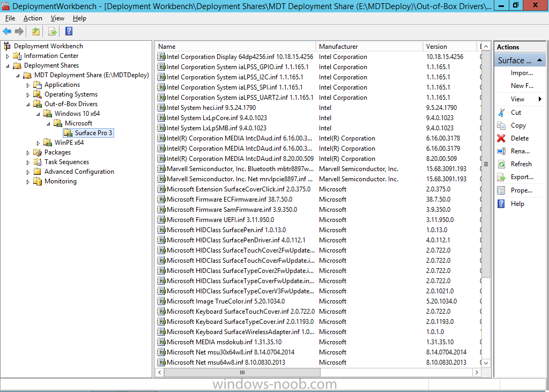Collapse the Deployment Shares tree node

[8, 65]
